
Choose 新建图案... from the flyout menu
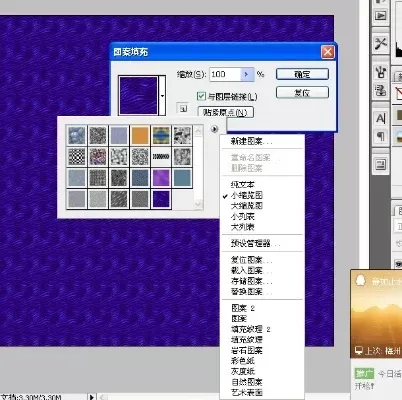pos(252,142)
